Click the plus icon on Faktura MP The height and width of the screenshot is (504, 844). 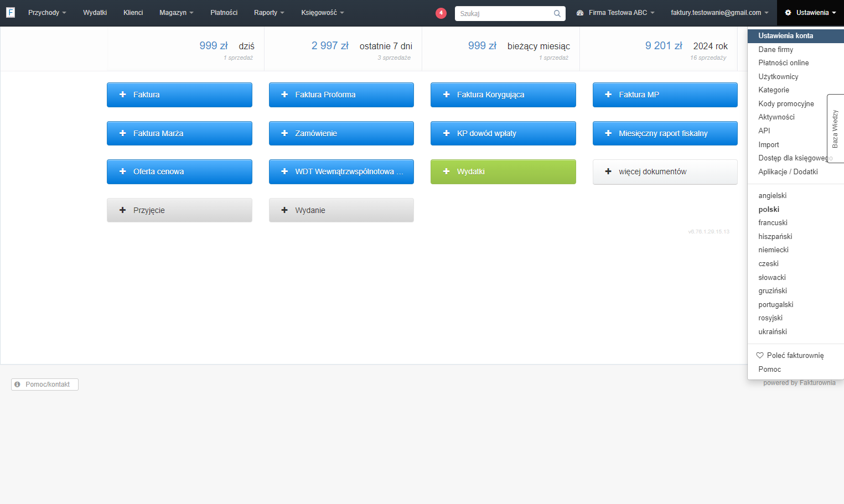pyautogui.click(x=608, y=95)
